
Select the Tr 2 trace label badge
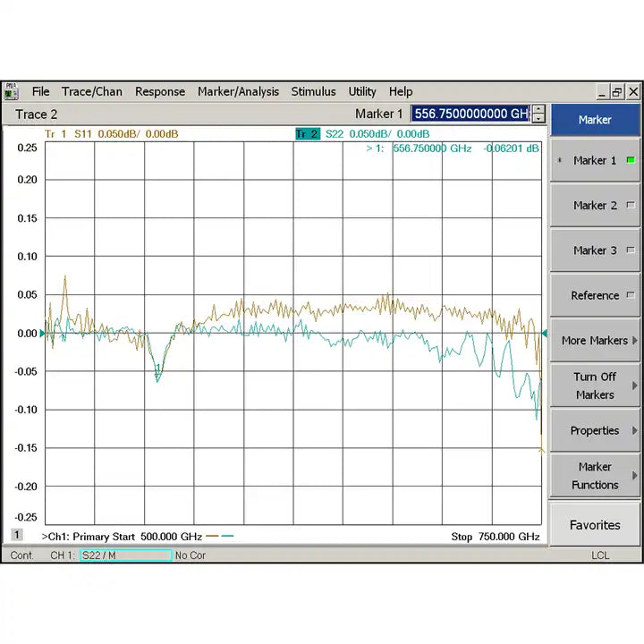307,134
